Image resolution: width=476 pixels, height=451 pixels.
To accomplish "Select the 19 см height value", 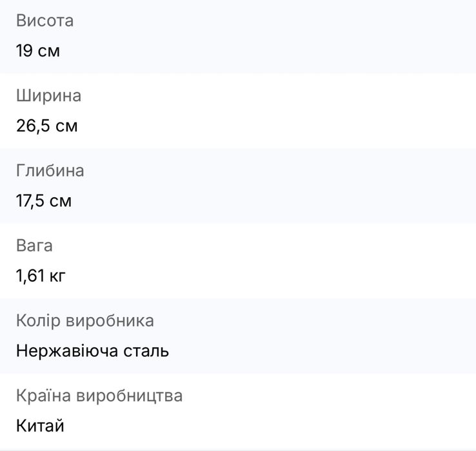I will pos(38,51).
